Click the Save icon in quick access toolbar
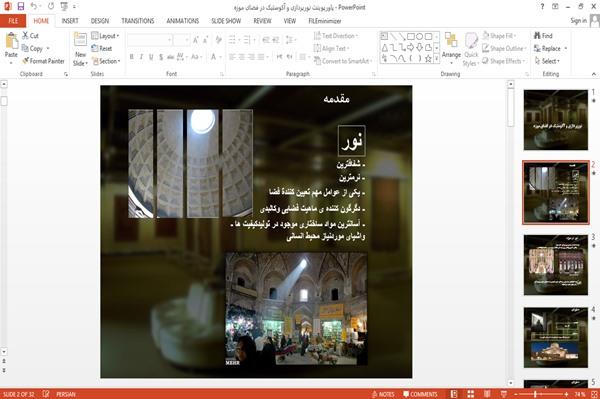 click(21, 7)
